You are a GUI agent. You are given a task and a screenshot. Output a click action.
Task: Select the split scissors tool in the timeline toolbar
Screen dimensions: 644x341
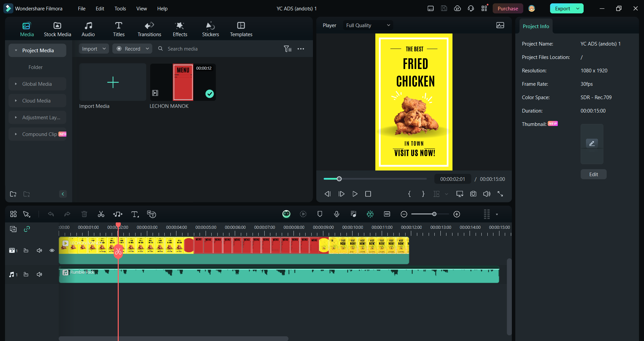click(101, 214)
